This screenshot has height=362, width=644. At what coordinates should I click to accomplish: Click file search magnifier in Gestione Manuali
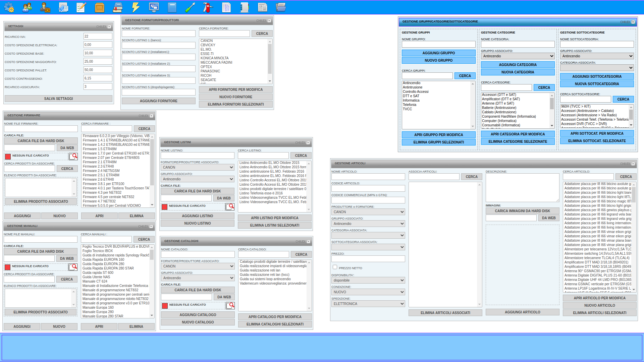pyautogui.click(x=73, y=267)
